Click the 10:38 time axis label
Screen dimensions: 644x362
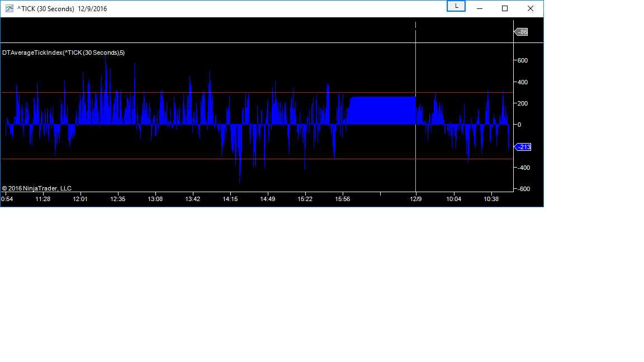(x=491, y=199)
